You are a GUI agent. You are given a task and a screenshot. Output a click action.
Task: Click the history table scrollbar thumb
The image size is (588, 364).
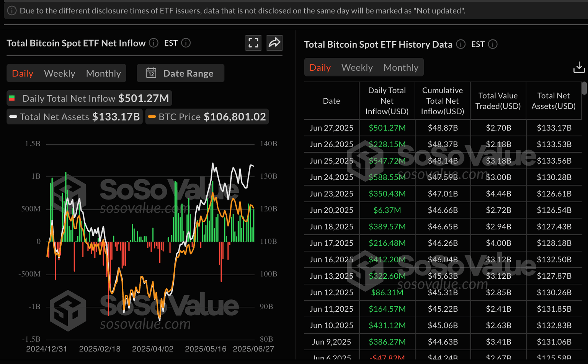[584, 88]
